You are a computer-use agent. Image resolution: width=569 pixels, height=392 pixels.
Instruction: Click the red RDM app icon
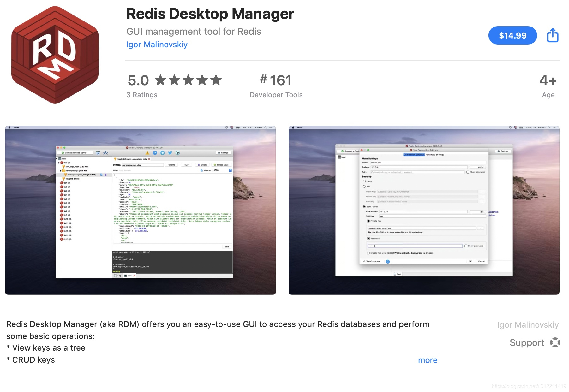(55, 55)
